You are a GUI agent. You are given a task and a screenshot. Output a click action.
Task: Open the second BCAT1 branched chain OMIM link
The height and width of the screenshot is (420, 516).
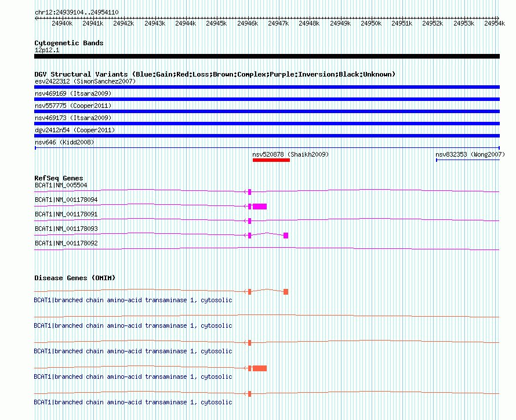coord(133,325)
